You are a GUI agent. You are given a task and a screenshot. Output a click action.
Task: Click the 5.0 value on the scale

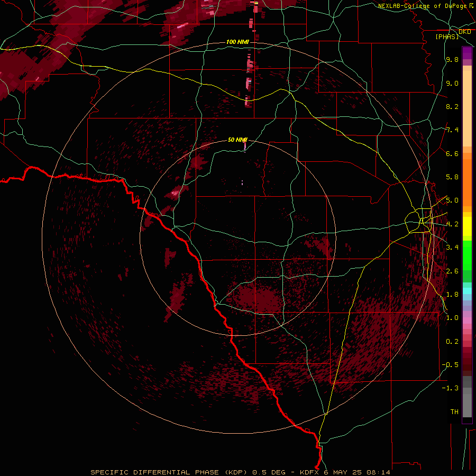pyautogui.click(x=452, y=200)
